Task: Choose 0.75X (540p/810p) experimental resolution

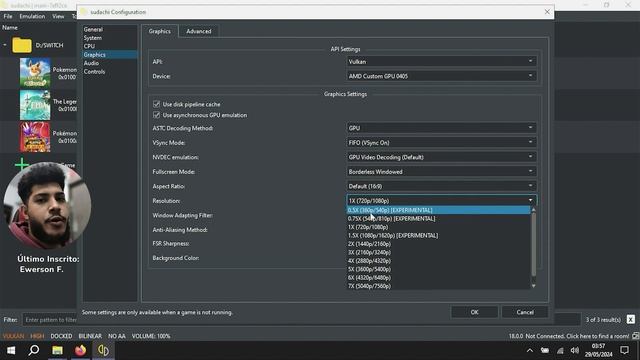Action: click(438, 218)
